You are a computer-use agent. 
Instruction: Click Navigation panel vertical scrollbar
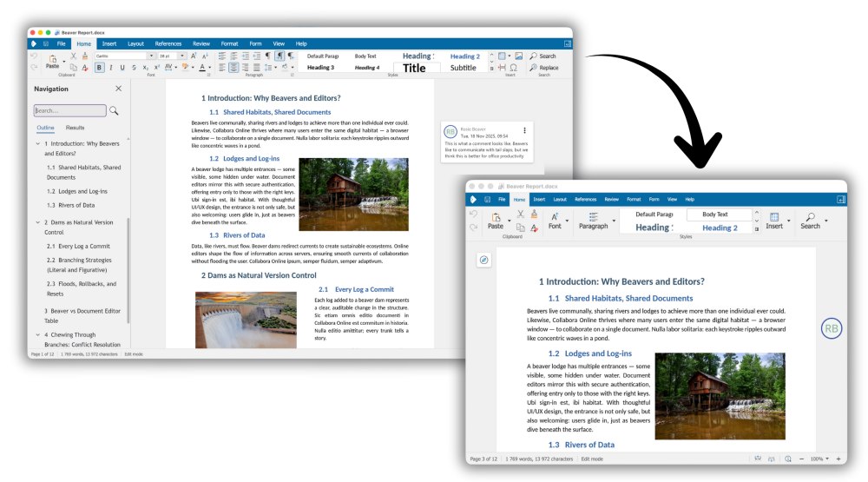coord(128,270)
